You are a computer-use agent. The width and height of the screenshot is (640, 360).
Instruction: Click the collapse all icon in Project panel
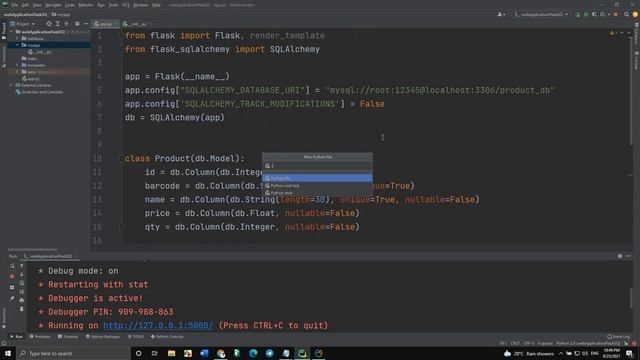point(67,24)
